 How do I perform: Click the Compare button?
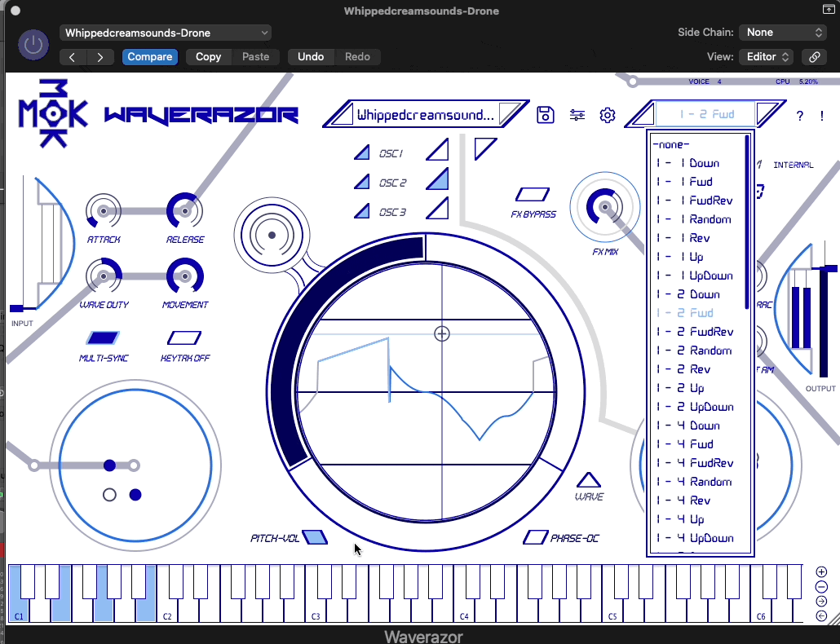[150, 57]
